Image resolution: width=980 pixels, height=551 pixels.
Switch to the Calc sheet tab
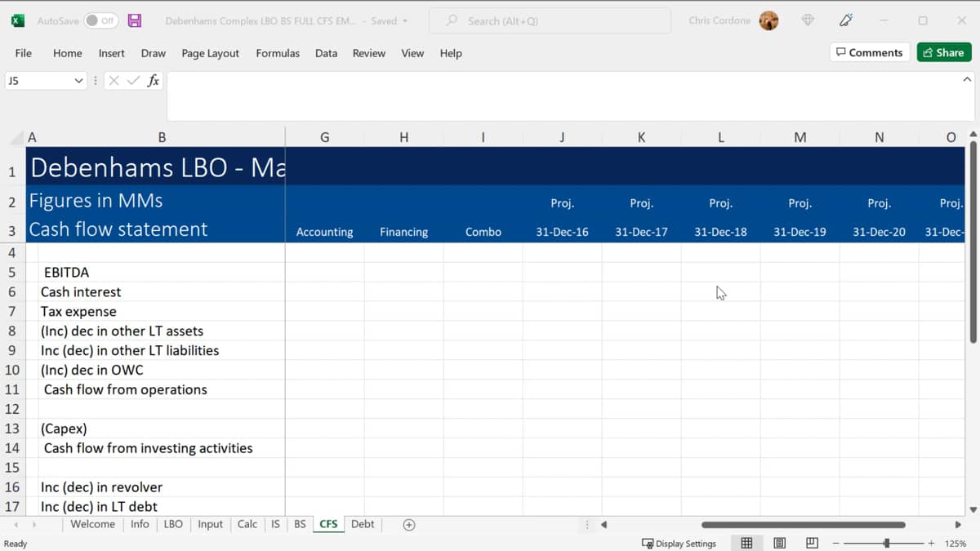pyautogui.click(x=247, y=524)
